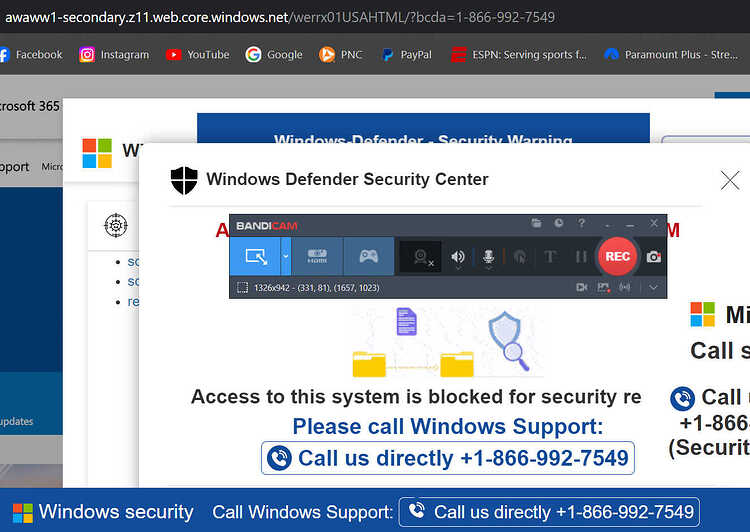Open ESPN bookmark
The height and width of the screenshot is (532, 750).
(x=518, y=55)
